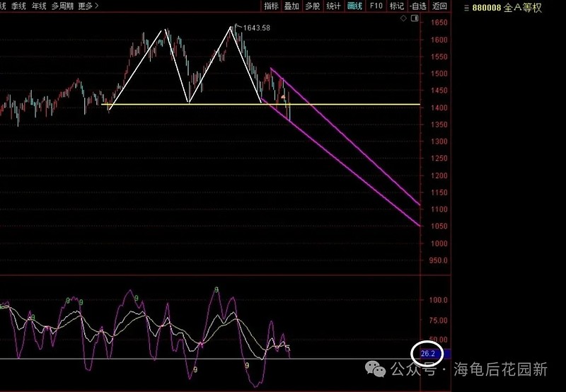
Task: Toggle the side panel icon near the price axis
Action: (x=415, y=18)
